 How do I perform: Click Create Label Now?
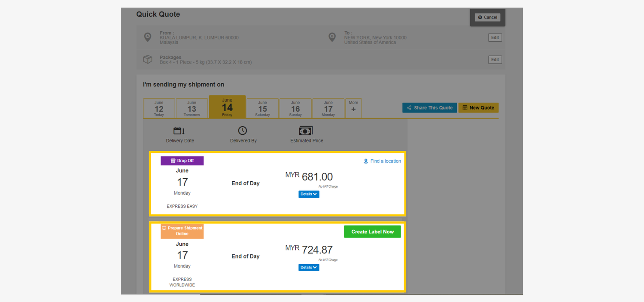372,231
